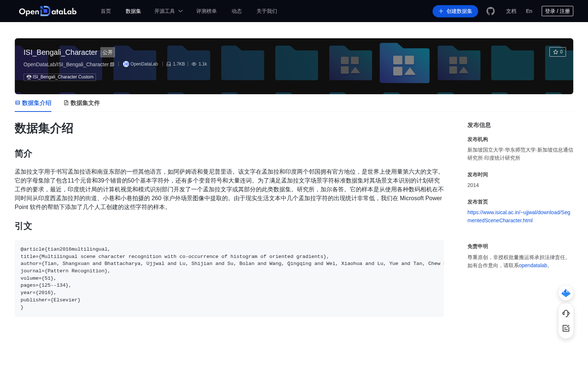Open the floating blue bird assistant icon

(566, 293)
